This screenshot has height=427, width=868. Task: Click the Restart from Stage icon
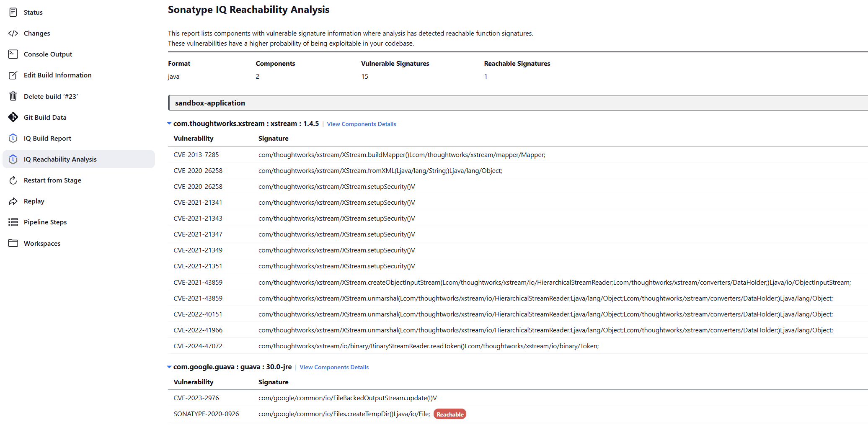(x=13, y=180)
